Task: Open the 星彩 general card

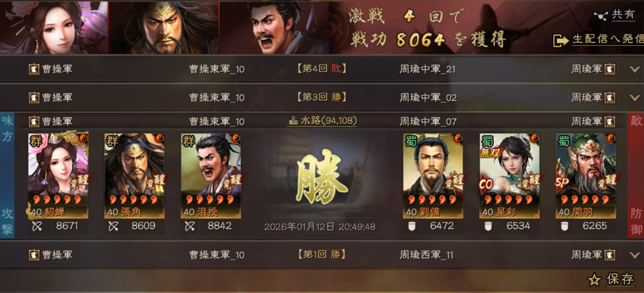Action: click(x=509, y=175)
